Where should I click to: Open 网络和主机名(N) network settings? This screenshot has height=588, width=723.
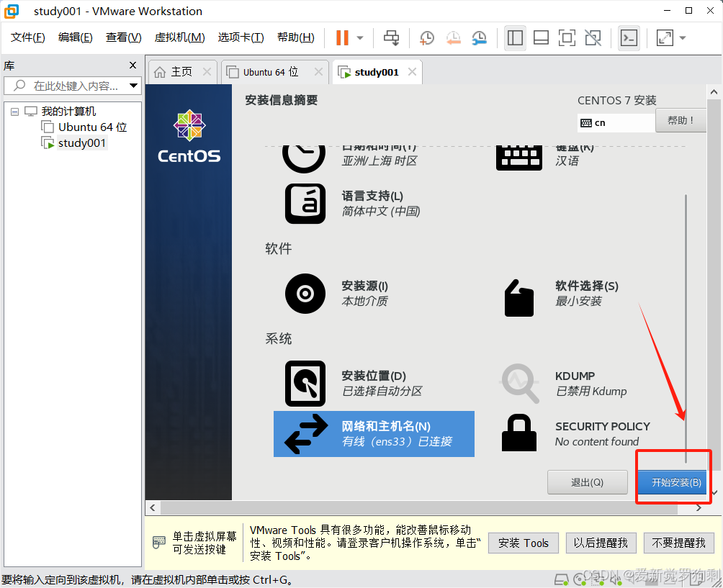point(374,434)
